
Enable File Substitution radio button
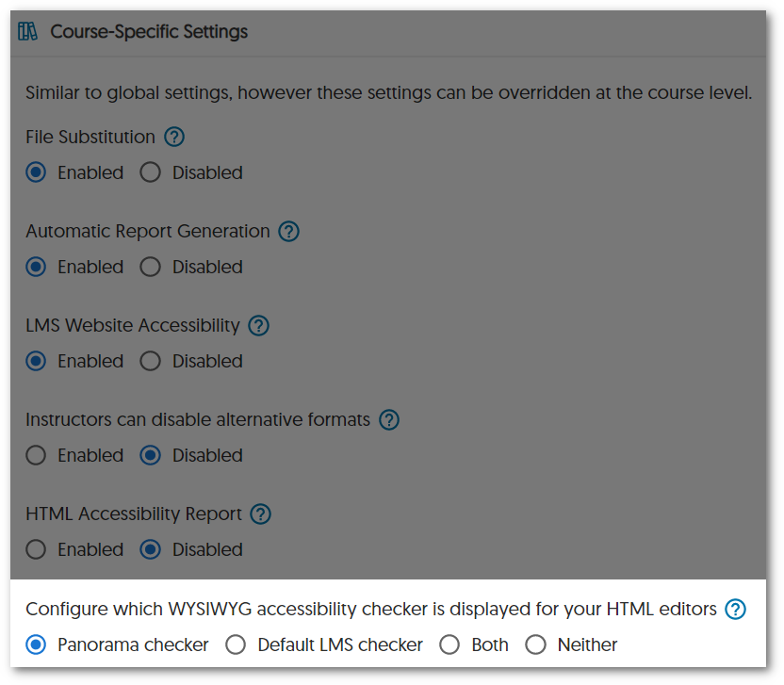tap(37, 173)
